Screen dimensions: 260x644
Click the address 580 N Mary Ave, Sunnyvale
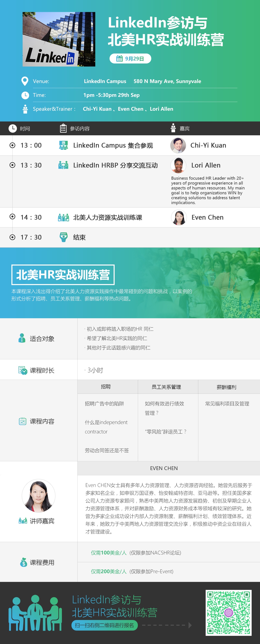[x=167, y=81]
